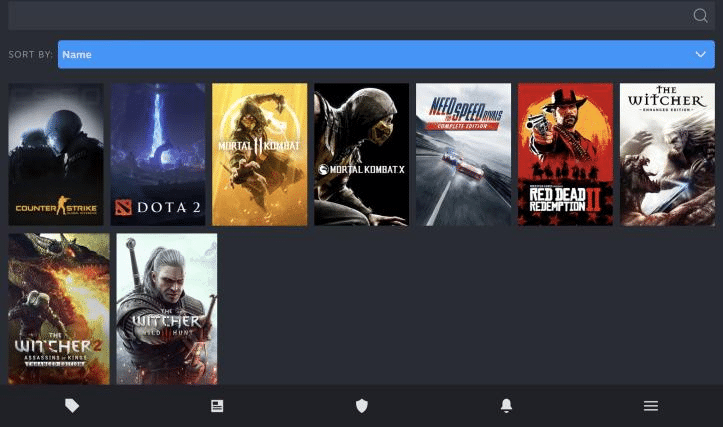The height and width of the screenshot is (427, 723).
Task: Open Dota 2 game cover
Action: tap(158, 154)
